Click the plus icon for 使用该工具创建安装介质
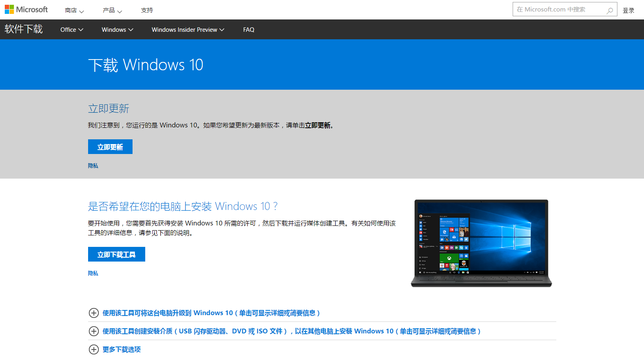644x358 pixels. point(94,331)
